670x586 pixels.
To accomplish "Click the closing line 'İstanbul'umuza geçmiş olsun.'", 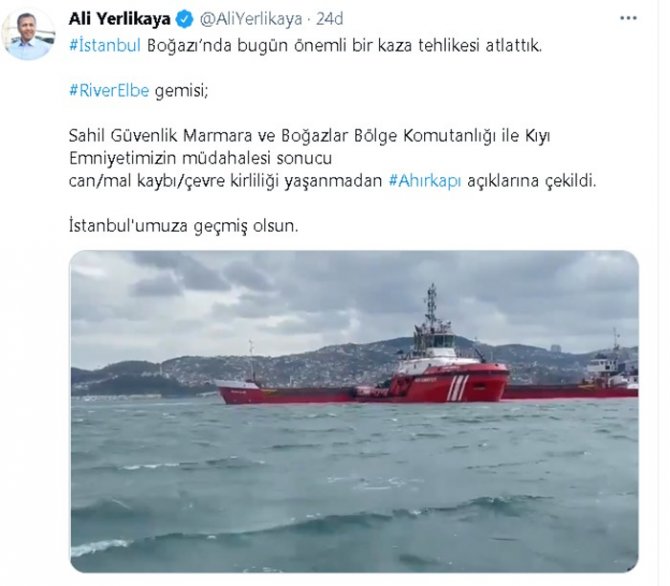I will coord(183,226).
